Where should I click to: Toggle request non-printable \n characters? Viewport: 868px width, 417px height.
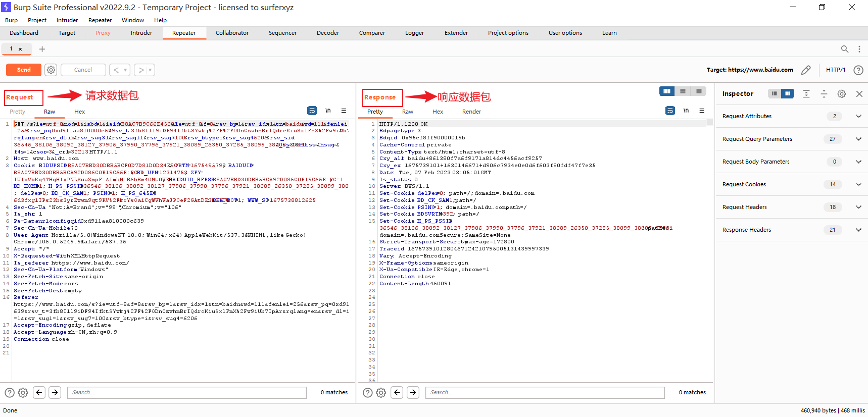pyautogui.click(x=328, y=111)
